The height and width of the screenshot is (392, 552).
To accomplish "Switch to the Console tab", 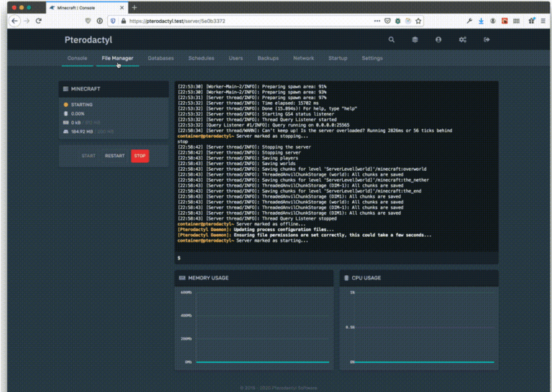I will coord(77,58).
